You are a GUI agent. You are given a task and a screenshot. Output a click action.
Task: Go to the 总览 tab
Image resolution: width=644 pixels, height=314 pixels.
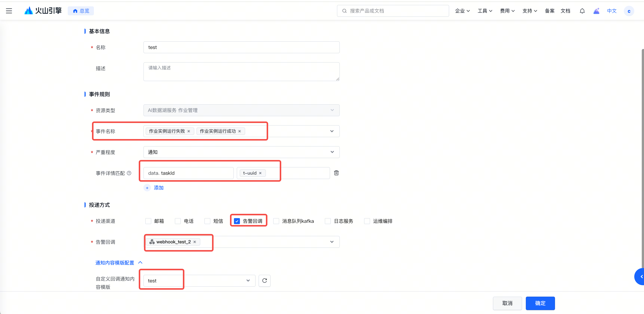(x=81, y=11)
